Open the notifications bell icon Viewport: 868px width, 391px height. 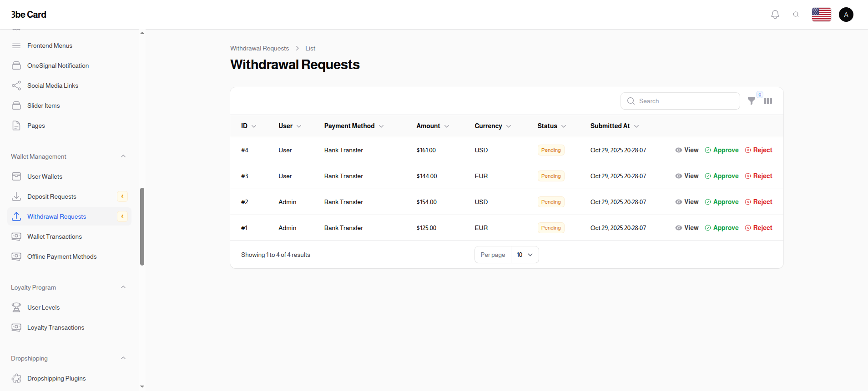coord(775,15)
